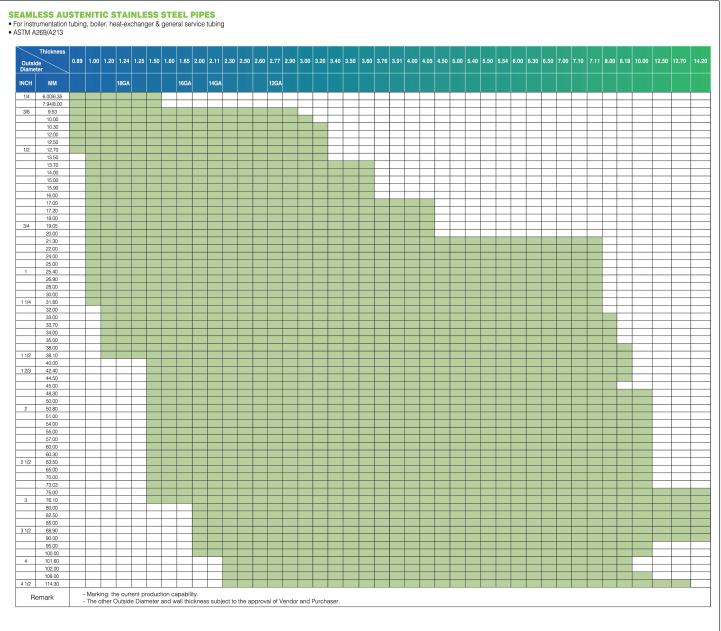721x631 pixels.
Task: Click the INCH column header
Action: pos(25,83)
